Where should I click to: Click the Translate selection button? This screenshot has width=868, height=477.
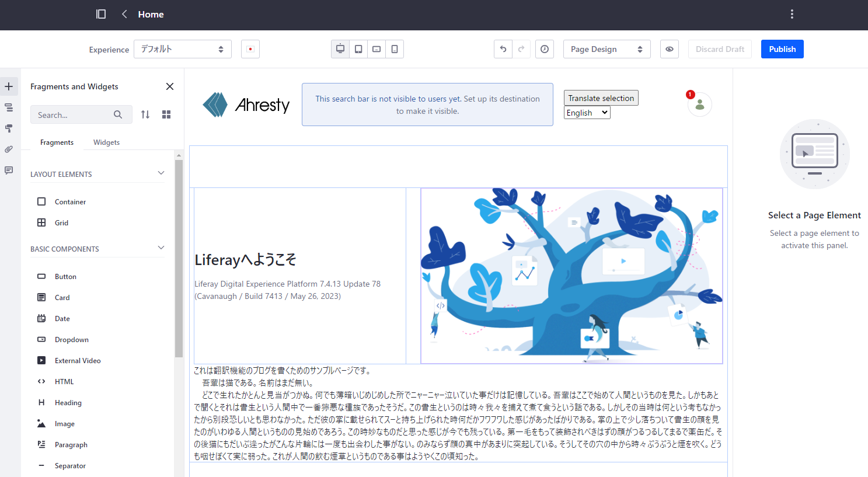(601, 98)
